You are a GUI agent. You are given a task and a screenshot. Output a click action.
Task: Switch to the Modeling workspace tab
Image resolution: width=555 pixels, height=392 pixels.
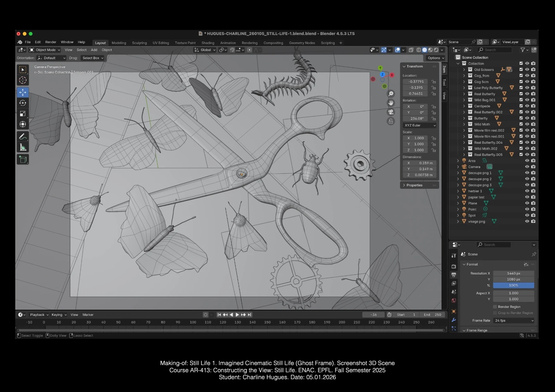coord(119,43)
